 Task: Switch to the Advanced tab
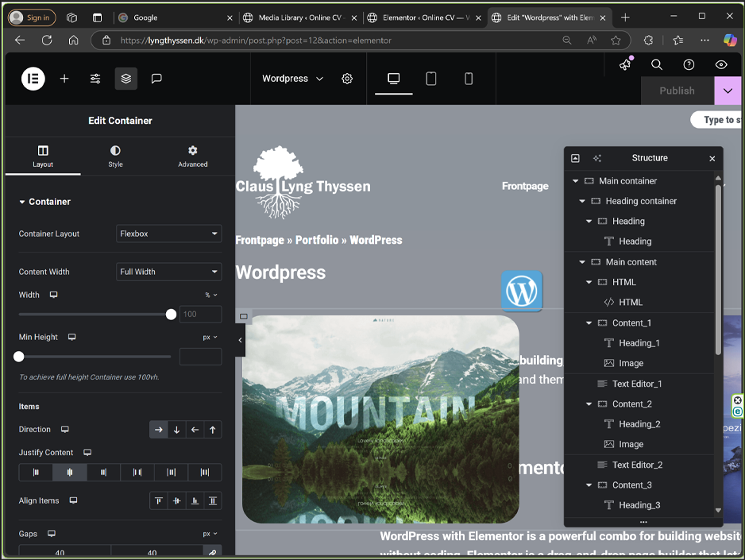[x=192, y=156]
